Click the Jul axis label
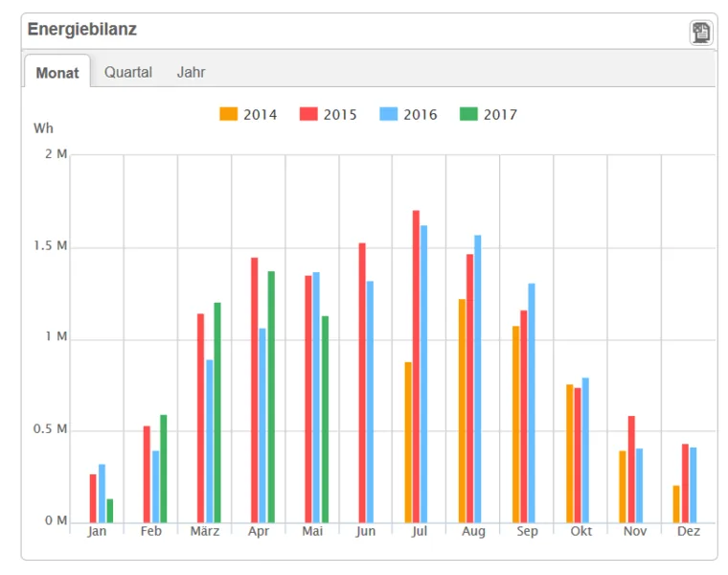This screenshot has width=728, height=575. tap(420, 531)
